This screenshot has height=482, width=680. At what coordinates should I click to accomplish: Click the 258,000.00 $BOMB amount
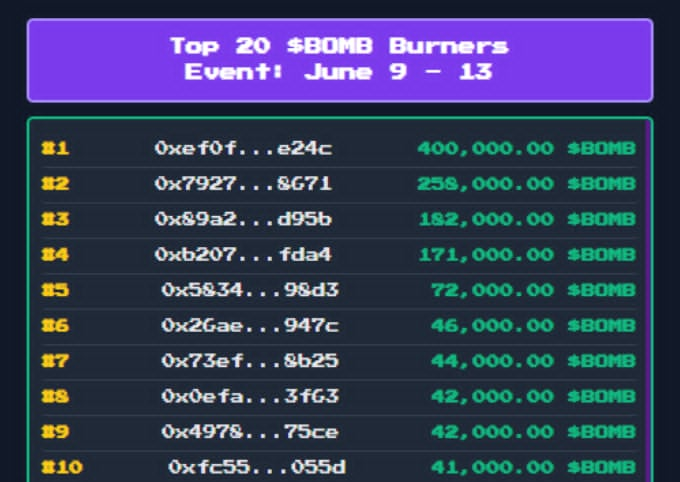click(526, 184)
